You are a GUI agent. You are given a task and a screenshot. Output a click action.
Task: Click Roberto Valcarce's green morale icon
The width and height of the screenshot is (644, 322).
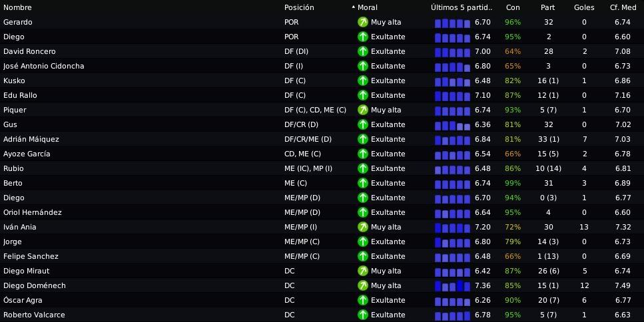(363, 315)
